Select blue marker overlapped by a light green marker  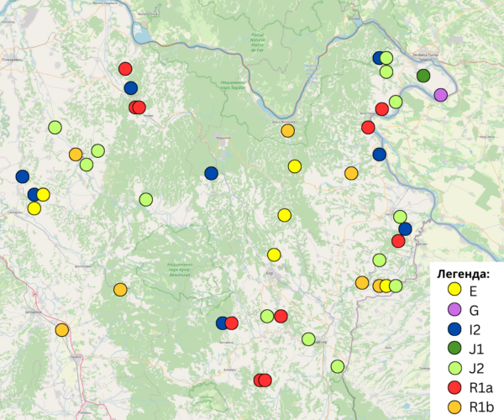[379, 58]
